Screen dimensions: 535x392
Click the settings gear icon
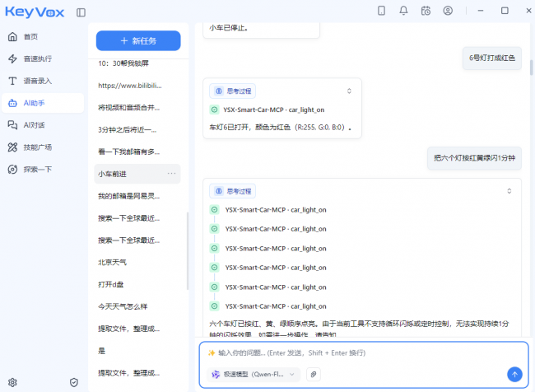[x=13, y=382]
